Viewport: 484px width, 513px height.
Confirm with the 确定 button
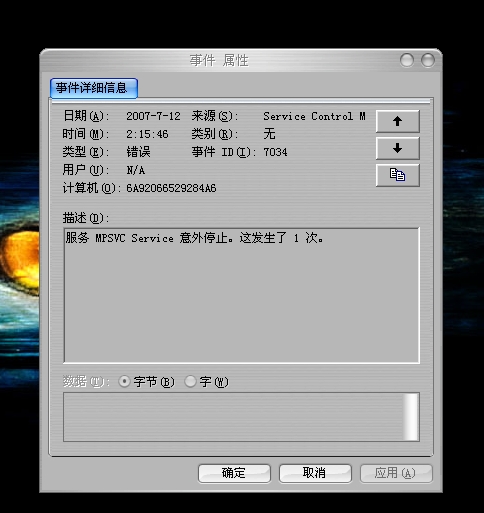click(234, 473)
